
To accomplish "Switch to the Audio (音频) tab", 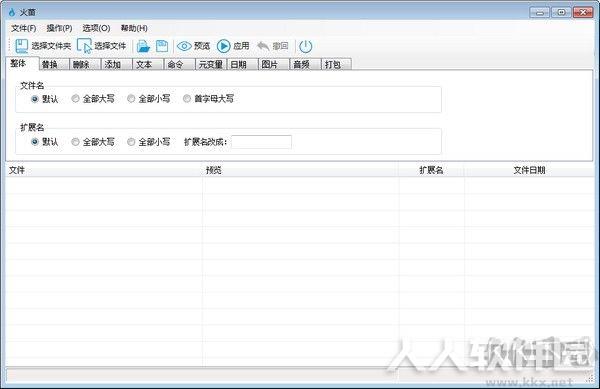I will click(x=305, y=65).
